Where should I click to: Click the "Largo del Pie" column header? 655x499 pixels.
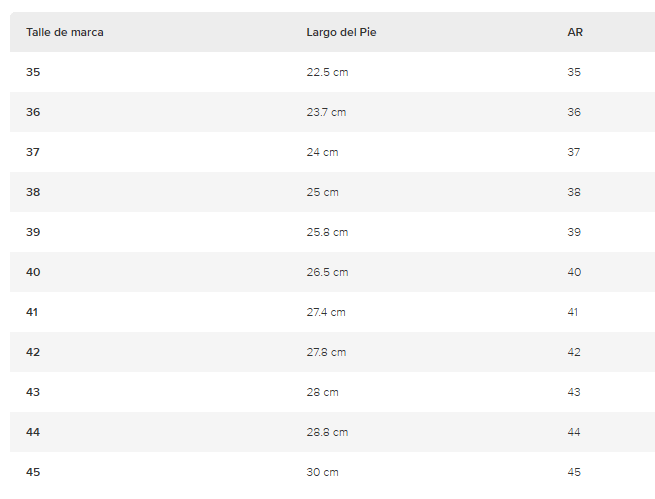(x=341, y=32)
